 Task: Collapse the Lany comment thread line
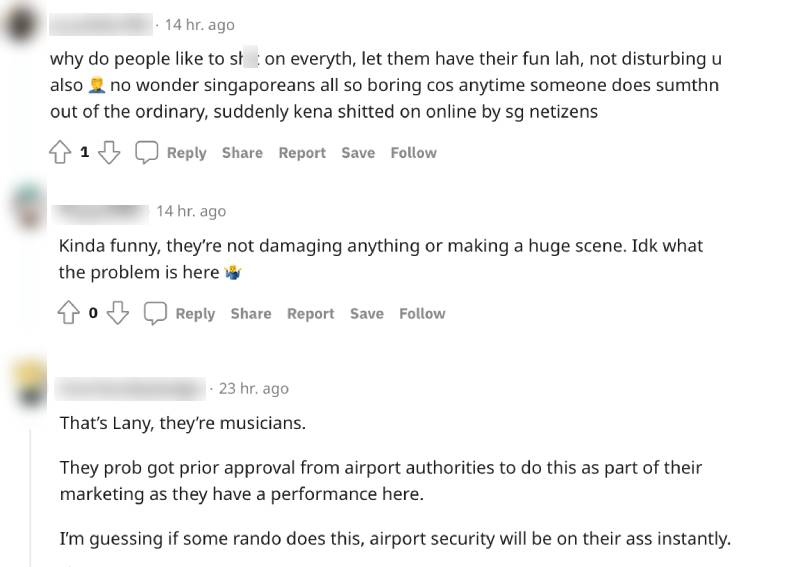pyautogui.click(x=31, y=480)
